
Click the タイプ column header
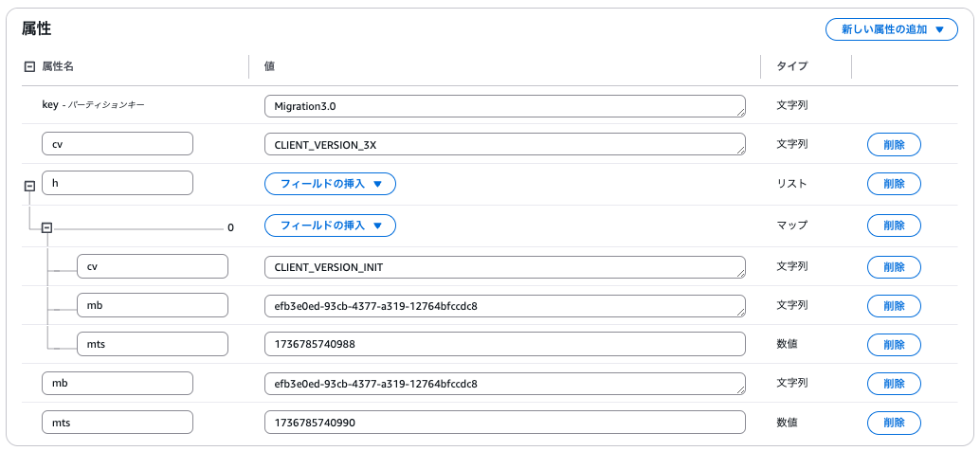tap(792, 66)
